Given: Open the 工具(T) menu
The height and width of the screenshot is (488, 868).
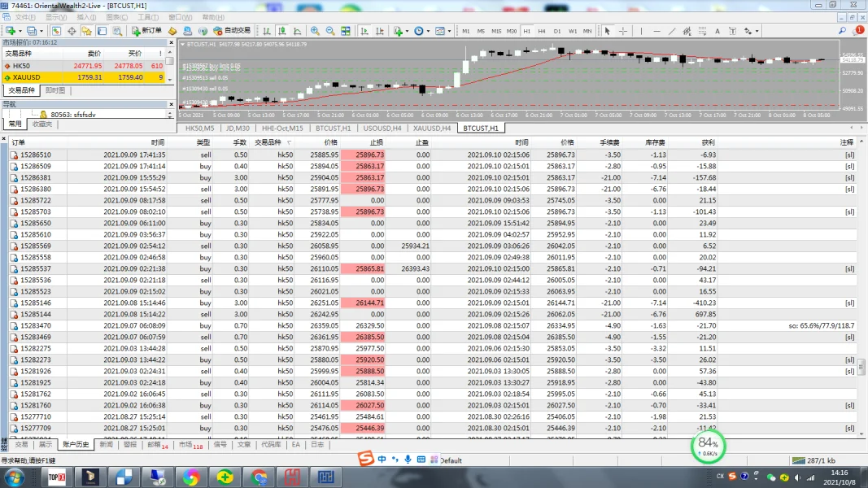Looking at the screenshot, I should click(x=148, y=17).
